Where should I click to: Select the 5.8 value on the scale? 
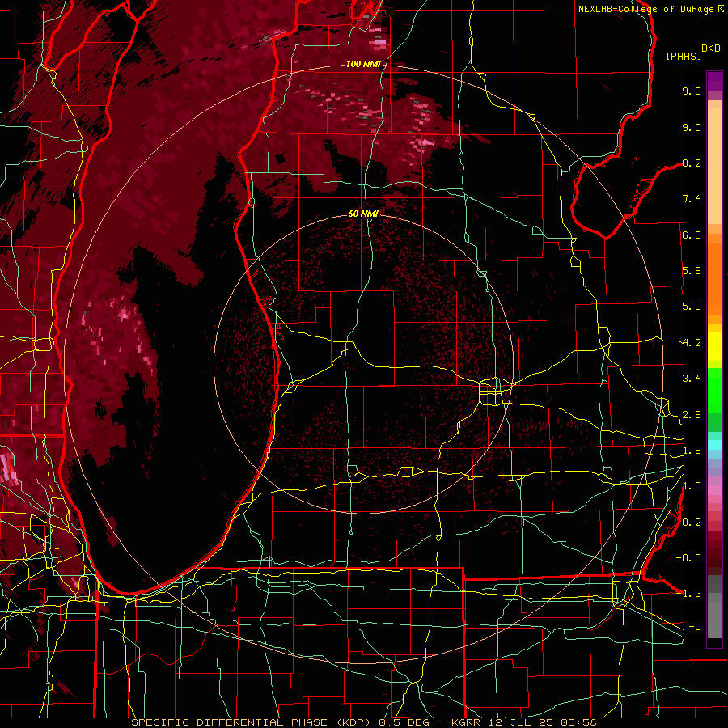point(692,271)
